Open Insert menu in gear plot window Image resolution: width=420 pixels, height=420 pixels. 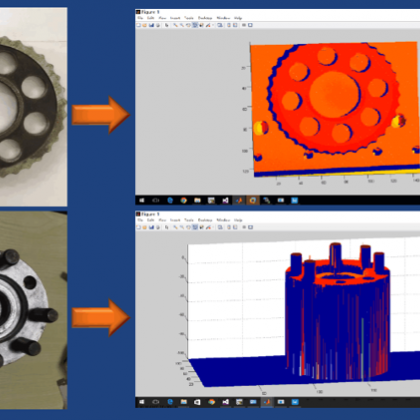[175, 18]
